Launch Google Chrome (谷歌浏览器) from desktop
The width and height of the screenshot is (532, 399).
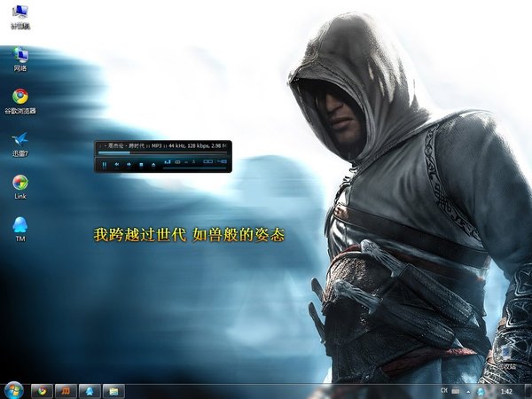click(x=20, y=98)
